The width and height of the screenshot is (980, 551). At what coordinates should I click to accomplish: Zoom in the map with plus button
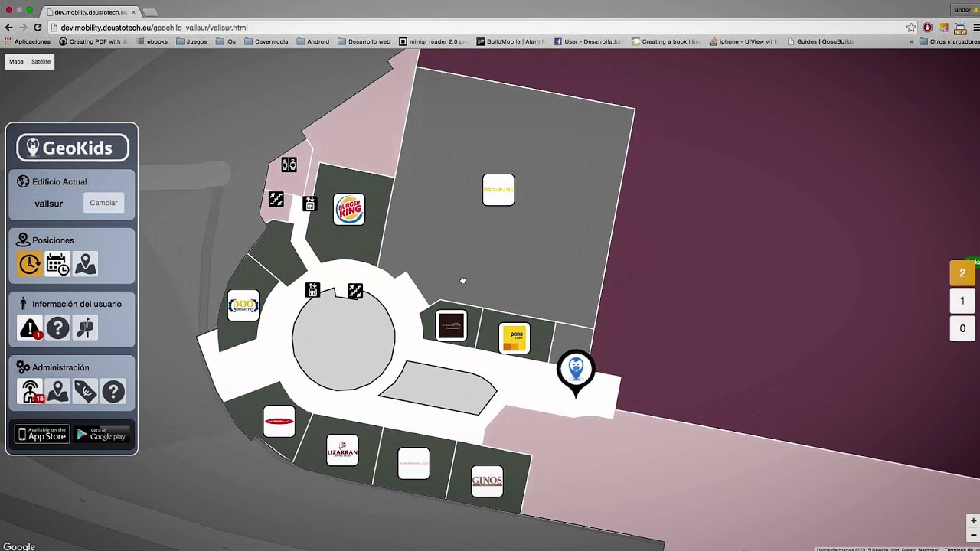(974, 521)
